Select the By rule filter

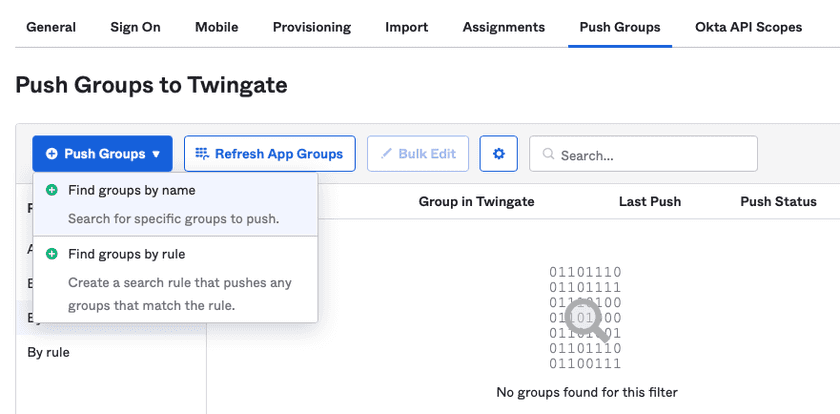[x=48, y=352]
